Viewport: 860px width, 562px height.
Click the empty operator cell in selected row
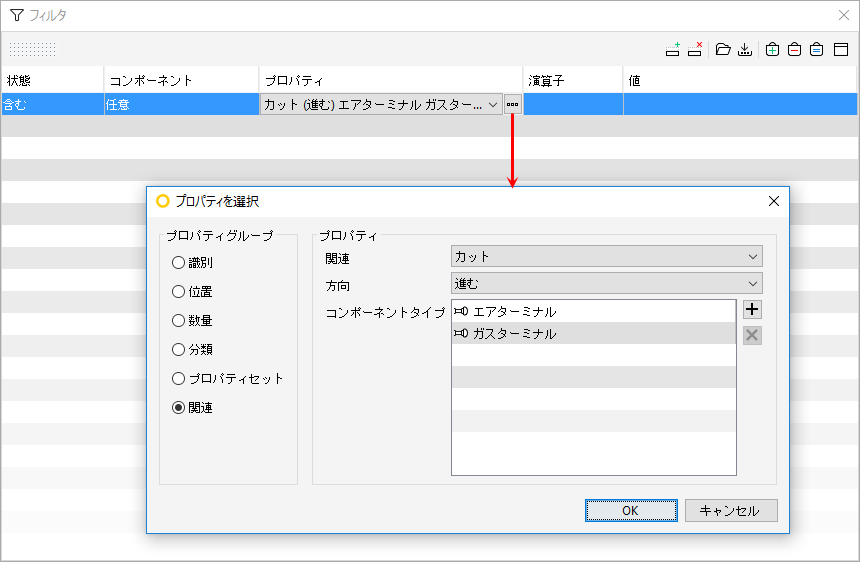click(x=573, y=104)
